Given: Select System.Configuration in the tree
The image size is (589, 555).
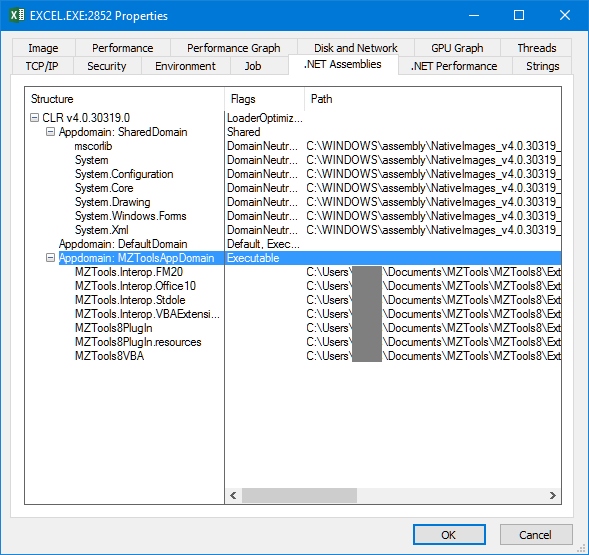Looking at the screenshot, I should (x=124, y=174).
